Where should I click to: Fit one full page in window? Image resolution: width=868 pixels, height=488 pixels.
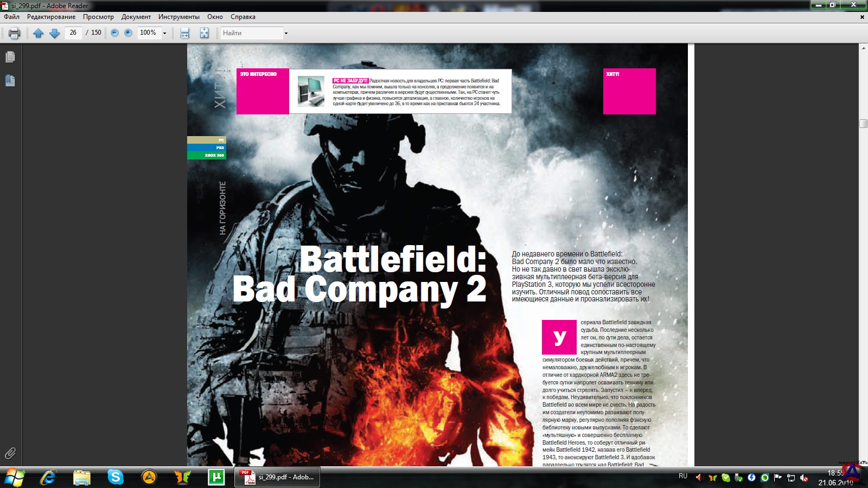point(204,33)
